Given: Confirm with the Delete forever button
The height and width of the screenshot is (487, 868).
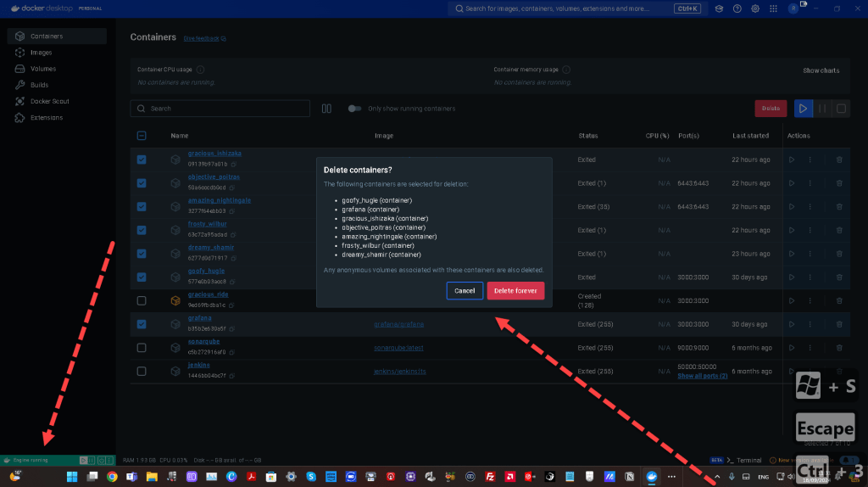Looking at the screenshot, I should [x=515, y=291].
